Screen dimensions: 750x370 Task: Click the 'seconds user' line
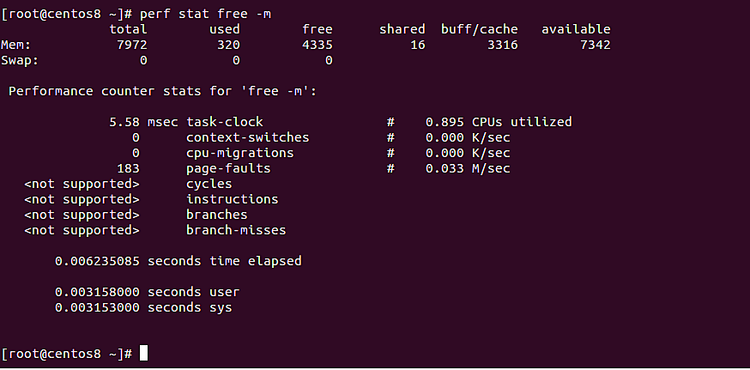(147, 292)
